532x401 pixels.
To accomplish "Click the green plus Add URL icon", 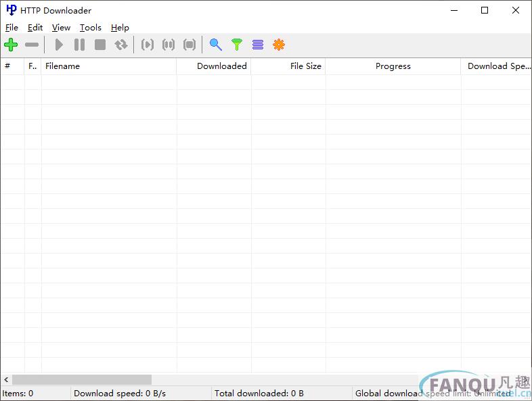I will tap(11, 45).
